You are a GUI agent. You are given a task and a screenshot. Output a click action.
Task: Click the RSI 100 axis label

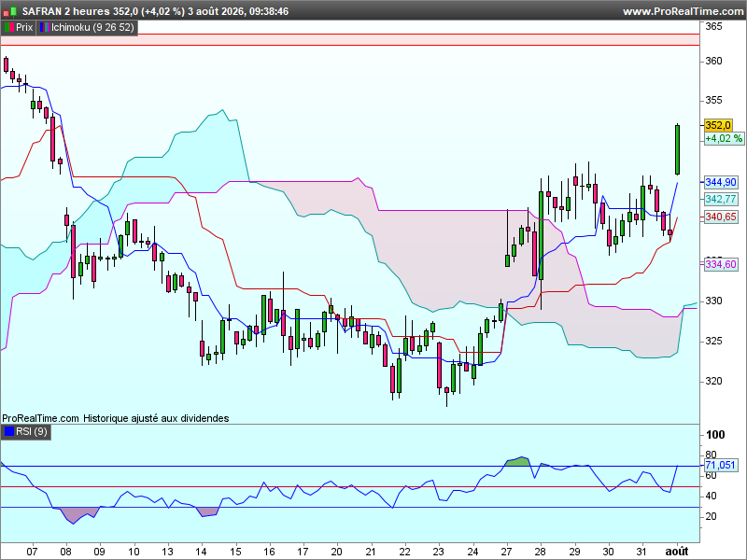[x=715, y=435]
